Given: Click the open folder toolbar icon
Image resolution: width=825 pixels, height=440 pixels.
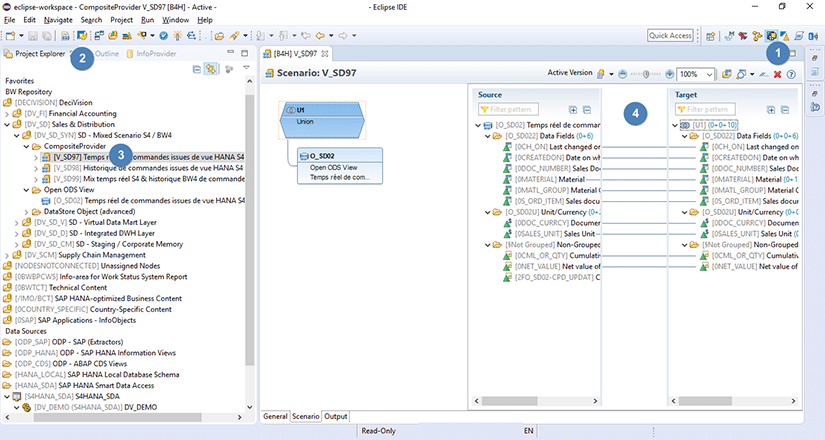Looking at the screenshot, I should pos(219,36).
